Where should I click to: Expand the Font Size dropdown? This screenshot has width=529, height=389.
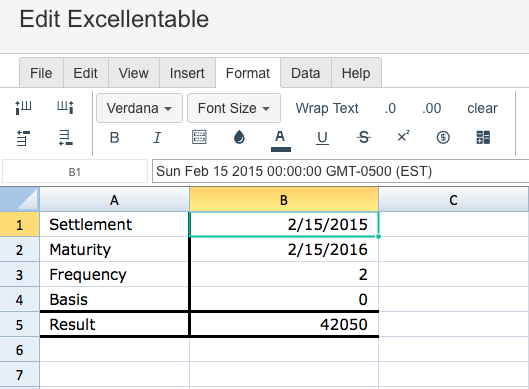pyautogui.click(x=234, y=108)
